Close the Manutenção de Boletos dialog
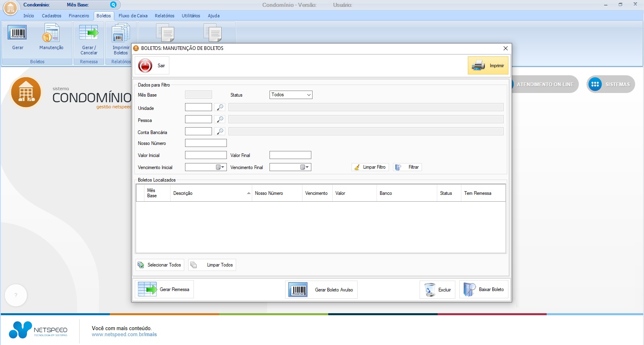Viewport: 644px width, 345px height. pos(506,48)
